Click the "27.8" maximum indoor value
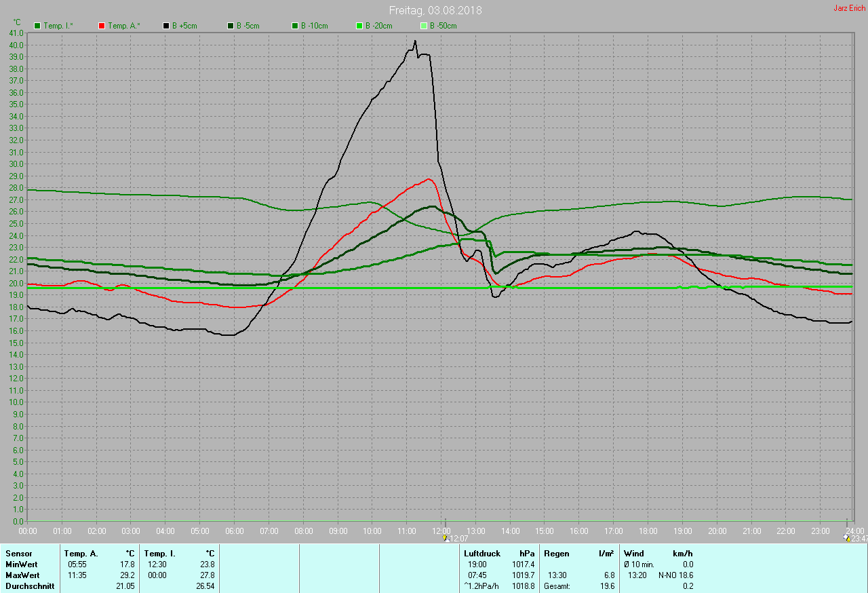868x593 pixels. 208,575
